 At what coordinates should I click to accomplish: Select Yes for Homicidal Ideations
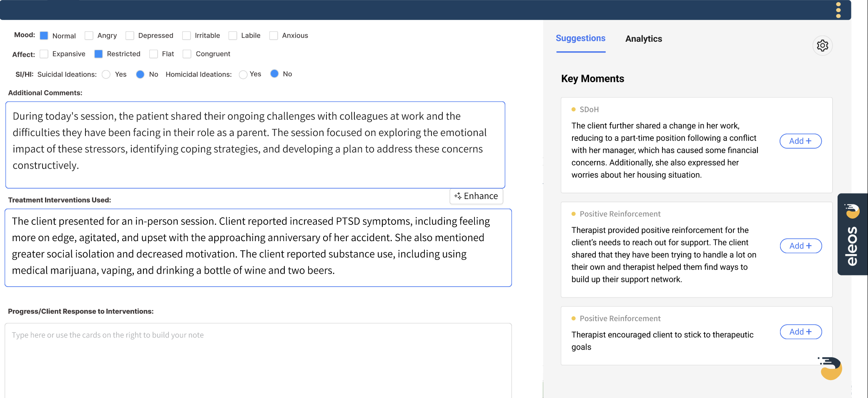[243, 74]
